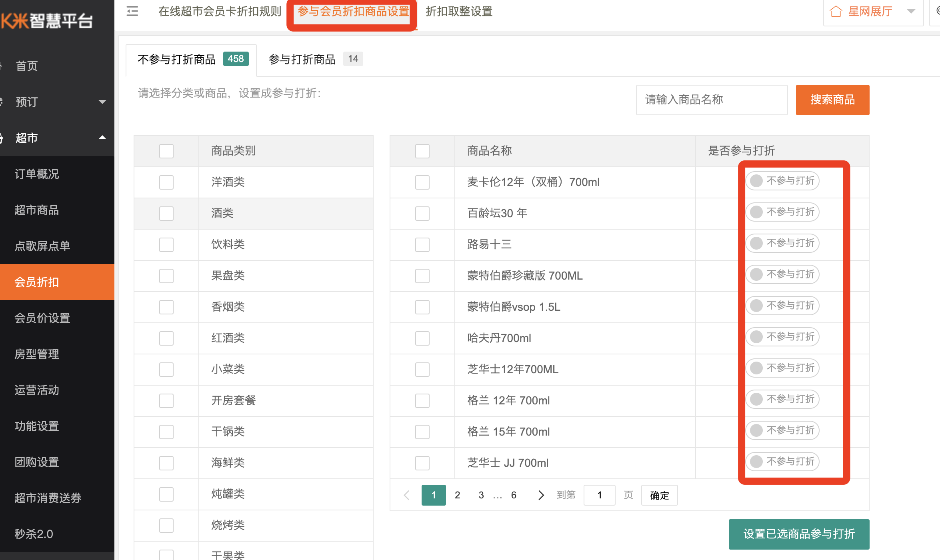
Task: Toggle discount switch for 格兰 15年 700ml
Action: click(782, 430)
